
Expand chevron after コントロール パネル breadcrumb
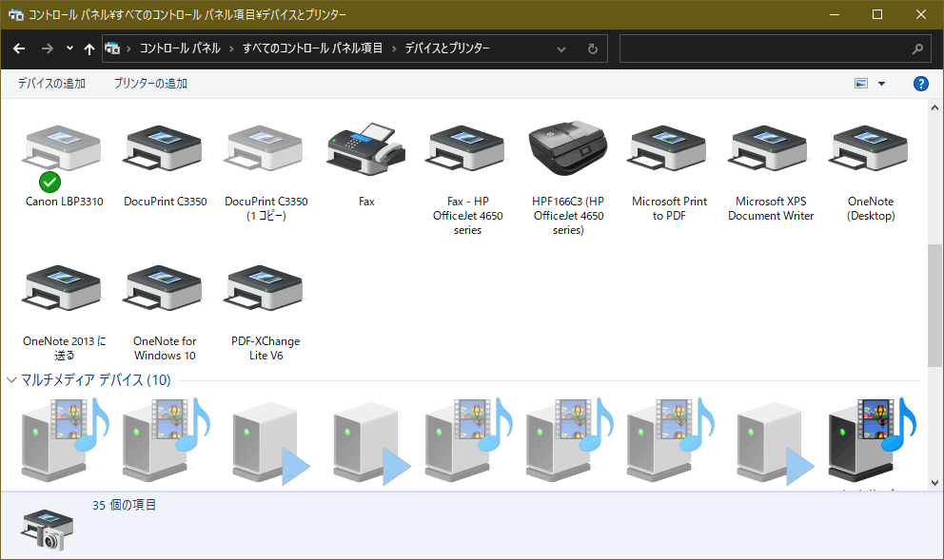coord(232,48)
